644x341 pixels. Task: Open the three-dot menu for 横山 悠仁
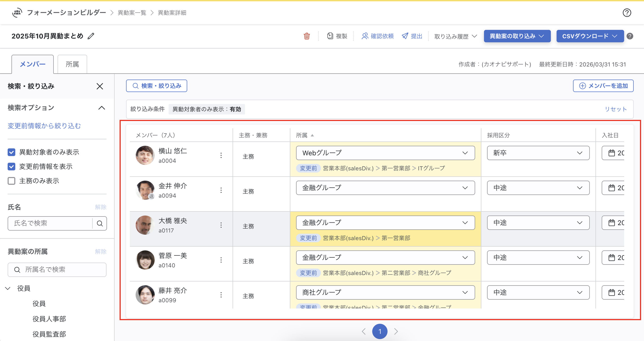pyautogui.click(x=221, y=155)
